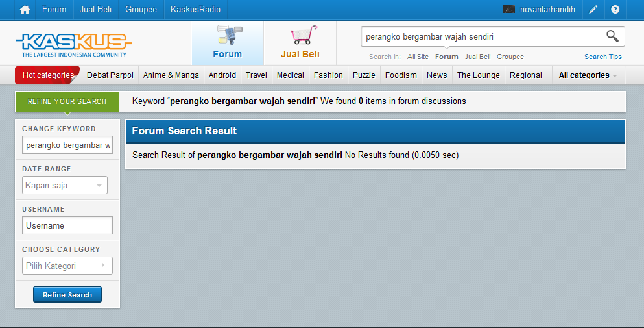Click the No Results found text
Viewport: 644px width, 328px height.
(x=377, y=155)
